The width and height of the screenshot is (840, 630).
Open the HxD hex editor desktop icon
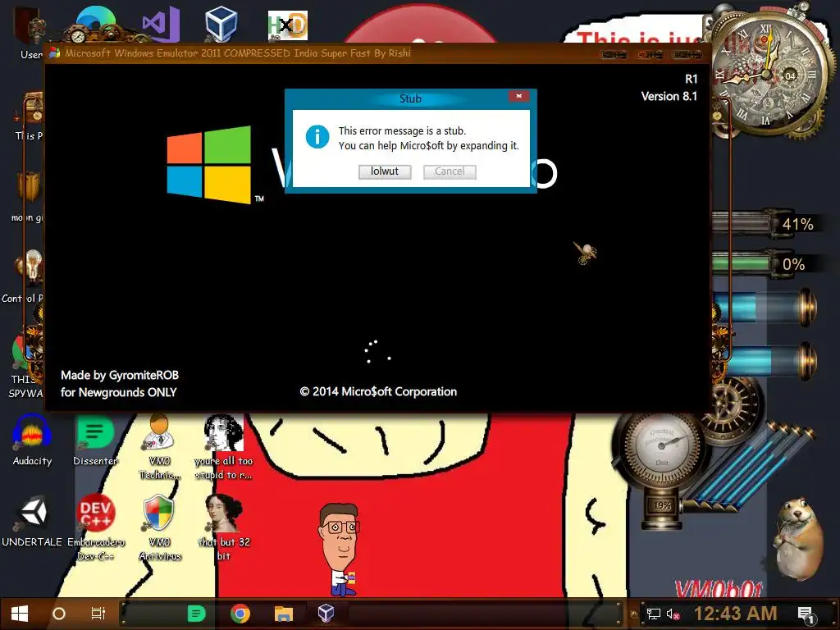coord(288,25)
